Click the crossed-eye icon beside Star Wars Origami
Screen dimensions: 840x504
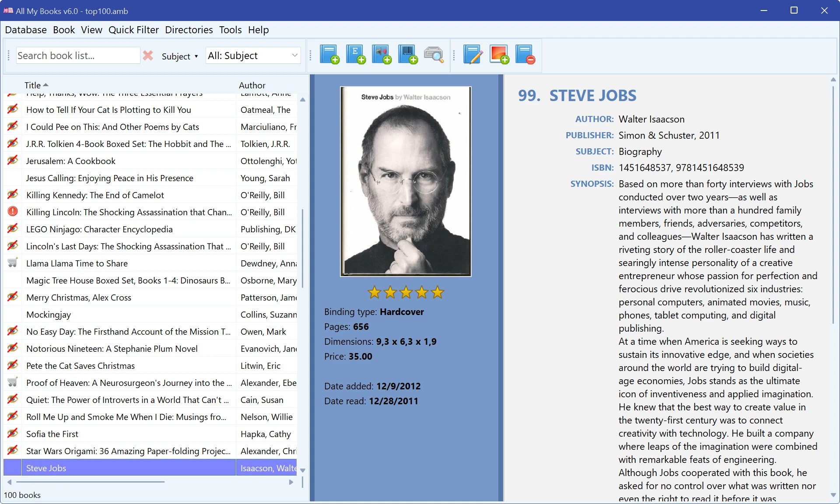[x=13, y=451]
